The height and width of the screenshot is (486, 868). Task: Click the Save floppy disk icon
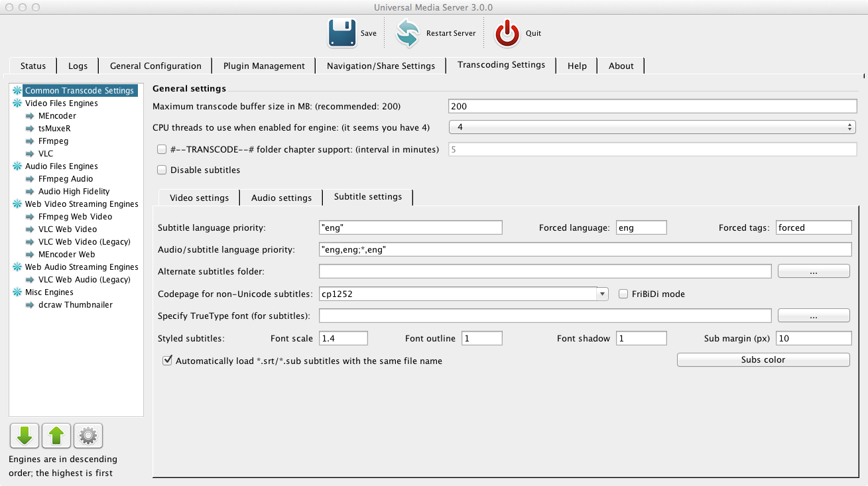coord(342,33)
